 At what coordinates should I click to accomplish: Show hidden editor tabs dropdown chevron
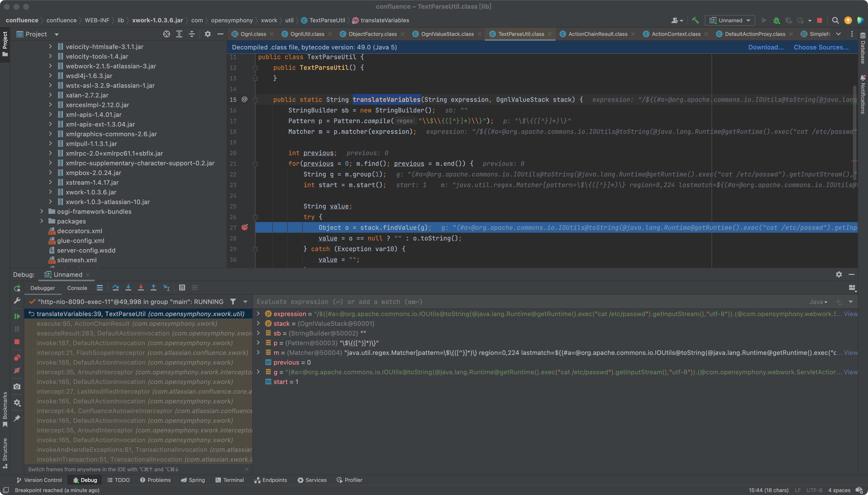[x=838, y=34]
